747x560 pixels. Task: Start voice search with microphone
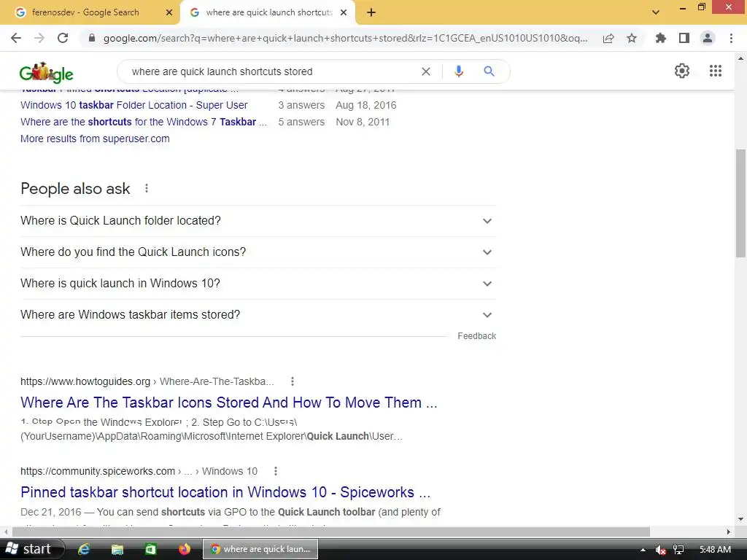458,71
